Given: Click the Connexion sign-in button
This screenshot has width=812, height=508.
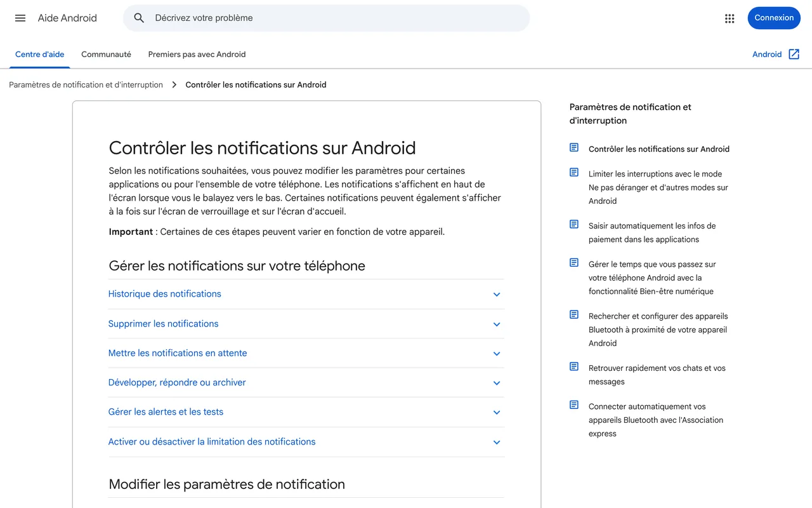Looking at the screenshot, I should click(x=774, y=18).
